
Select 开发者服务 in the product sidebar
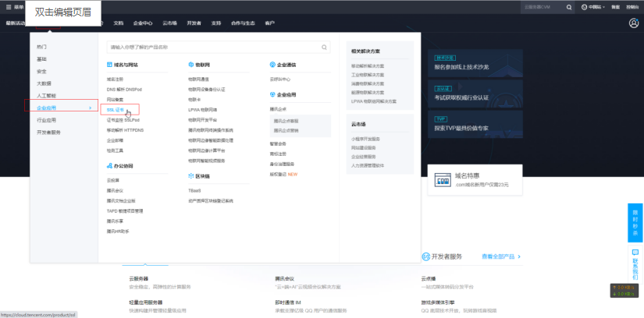click(x=49, y=132)
